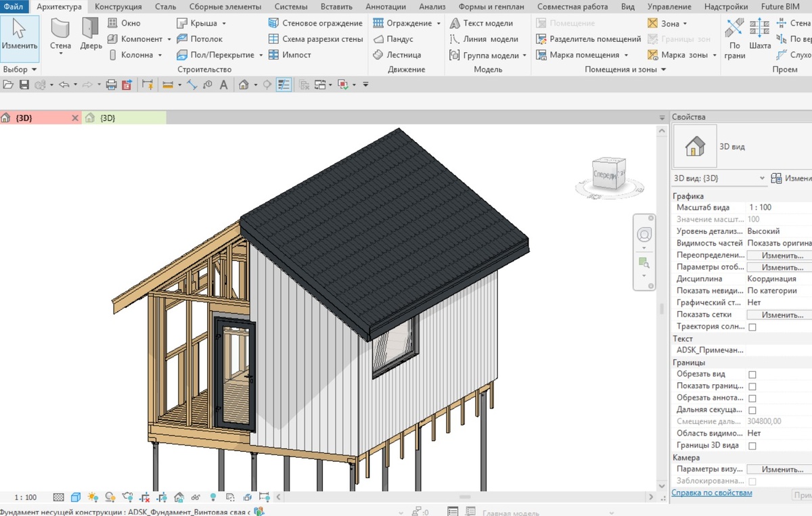Enable temporary hide/isolate glasses icon
The height and width of the screenshot is (516, 812).
click(195, 498)
